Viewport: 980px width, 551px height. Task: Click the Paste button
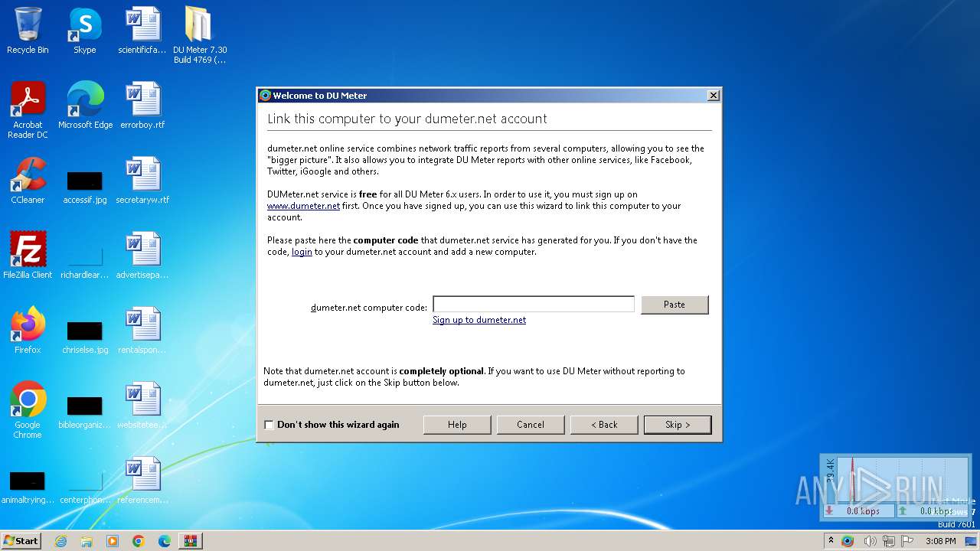[675, 305]
